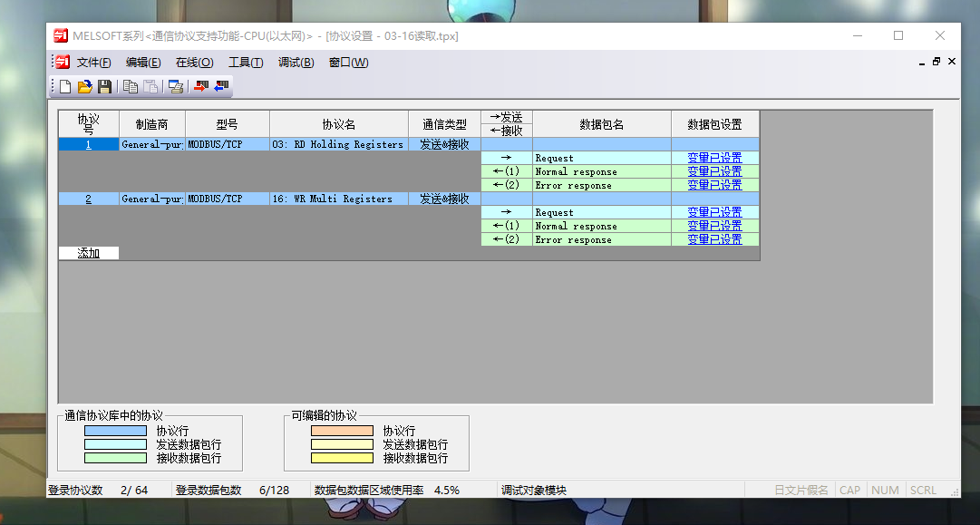
Task: Click the MELSOFT document icon in menu bar
Action: [62, 62]
